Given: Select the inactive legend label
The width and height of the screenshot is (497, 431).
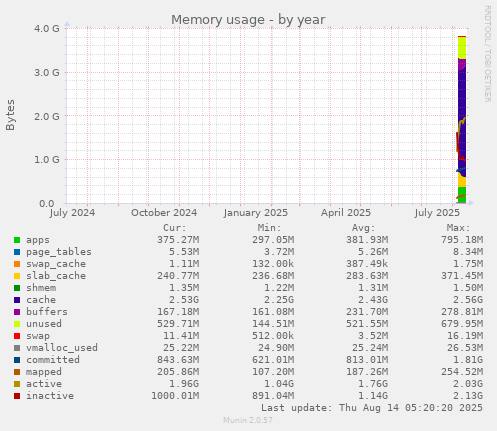Looking at the screenshot, I should (x=50, y=396).
